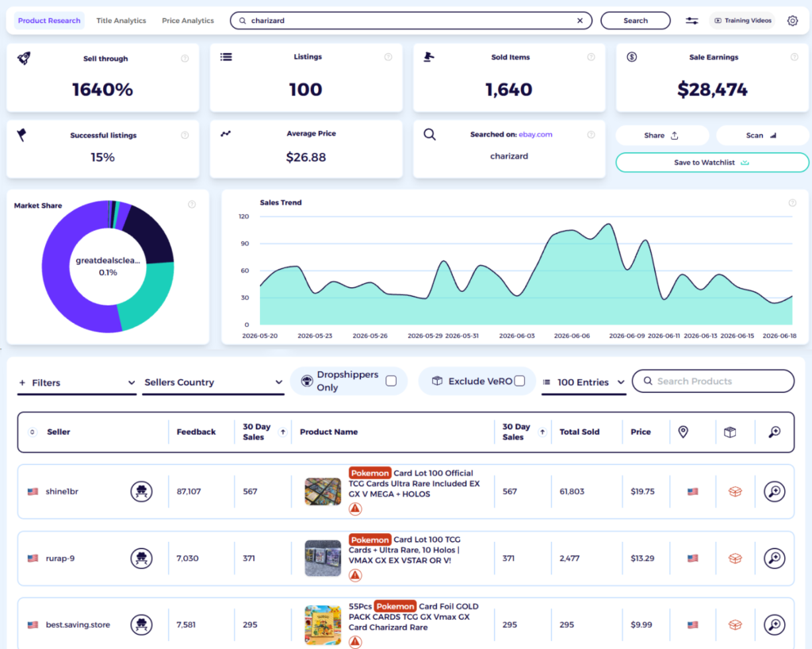Click the Scan button
This screenshot has width=812, height=649.
point(762,135)
